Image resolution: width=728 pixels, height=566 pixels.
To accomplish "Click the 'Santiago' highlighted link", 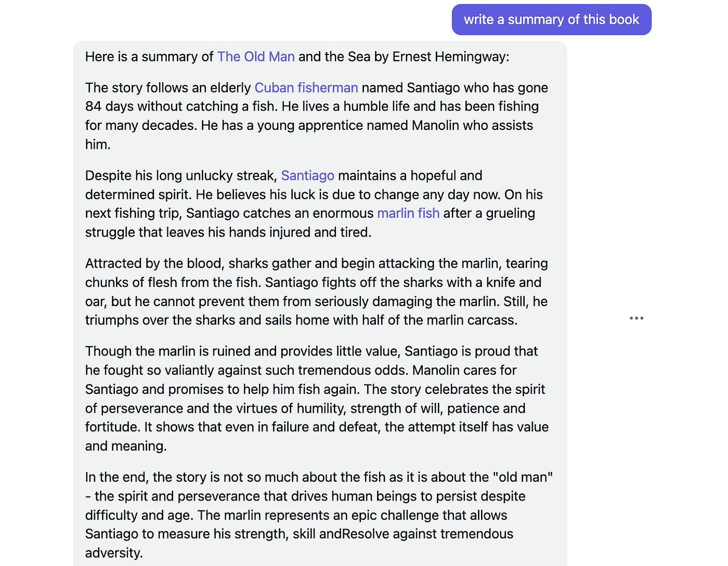I will 307,176.
